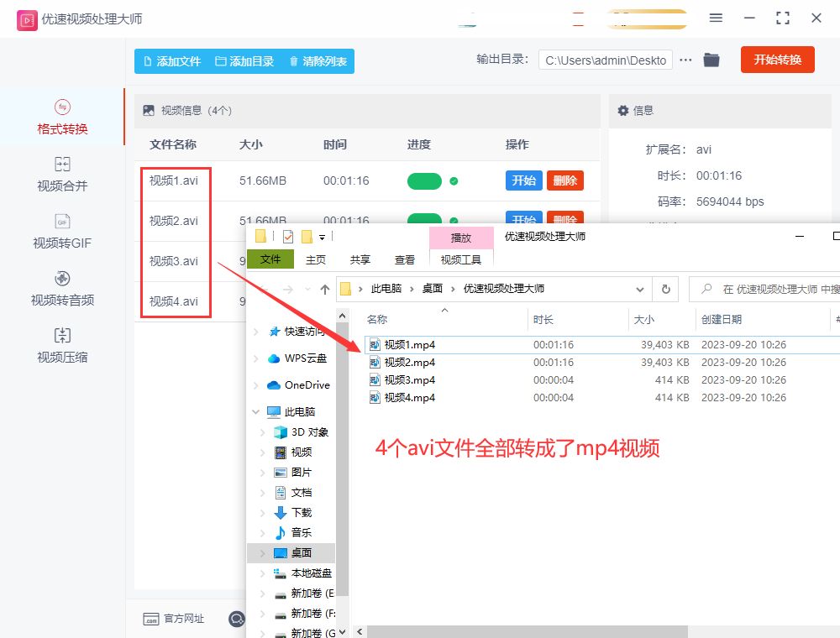Sort by 名称 column header
The image size is (840, 638).
point(377,320)
